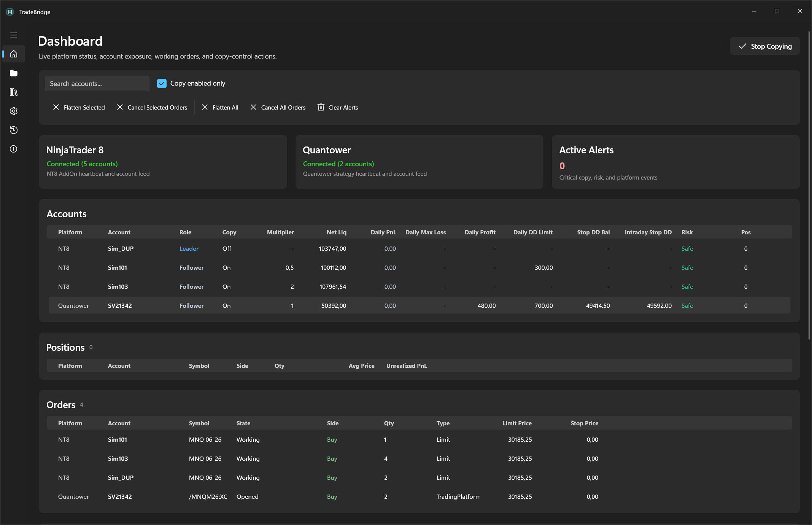Open the folder icon in sidebar
The width and height of the screenshot is (812, 525).
coord(14,73)
